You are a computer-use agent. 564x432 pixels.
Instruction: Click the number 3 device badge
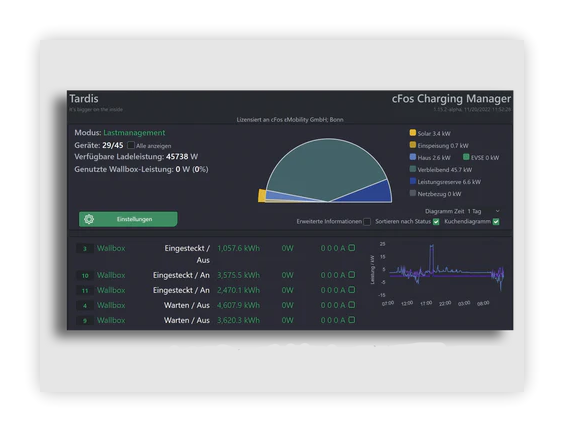[x=85, y=249]
